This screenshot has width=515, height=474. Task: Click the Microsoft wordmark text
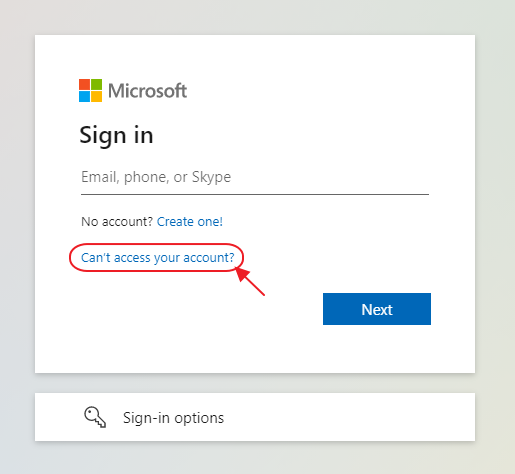coord(147,91)
